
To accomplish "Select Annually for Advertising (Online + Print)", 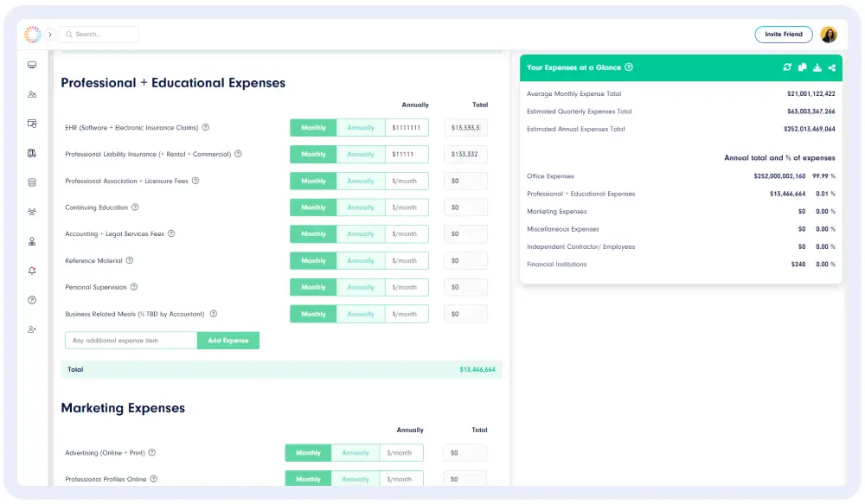I will click(356, 453).
